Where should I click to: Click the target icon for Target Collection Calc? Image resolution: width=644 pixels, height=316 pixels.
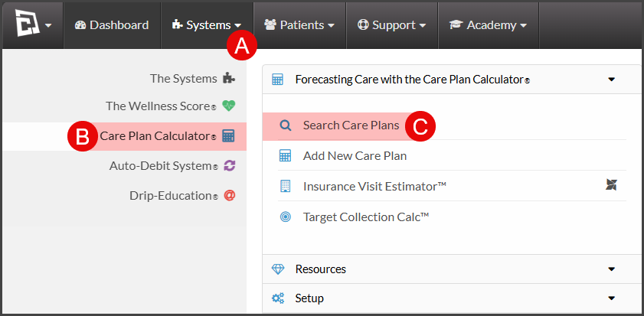tap(285, 217)
